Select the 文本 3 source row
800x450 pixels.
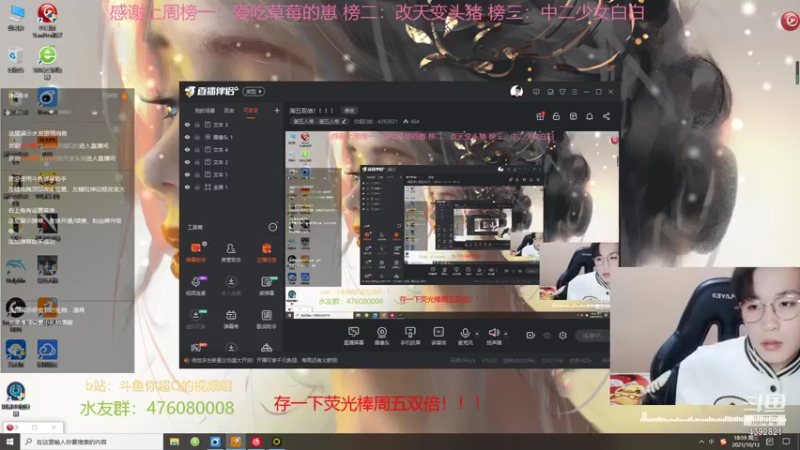(232, 124)
